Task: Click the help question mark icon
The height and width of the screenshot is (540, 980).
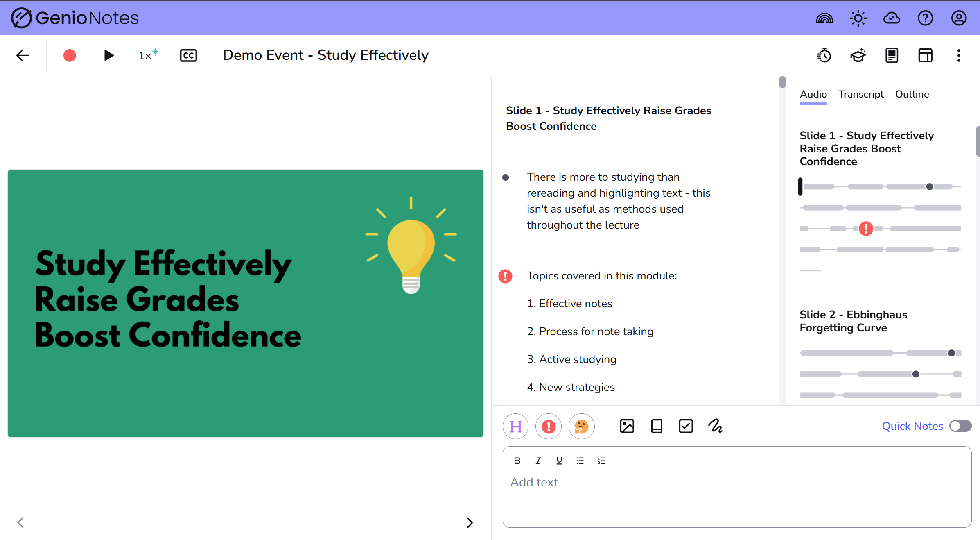Action: 925,18
